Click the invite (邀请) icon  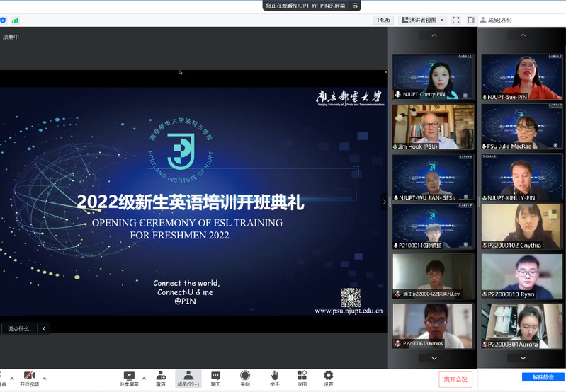(x=161, y=378)
